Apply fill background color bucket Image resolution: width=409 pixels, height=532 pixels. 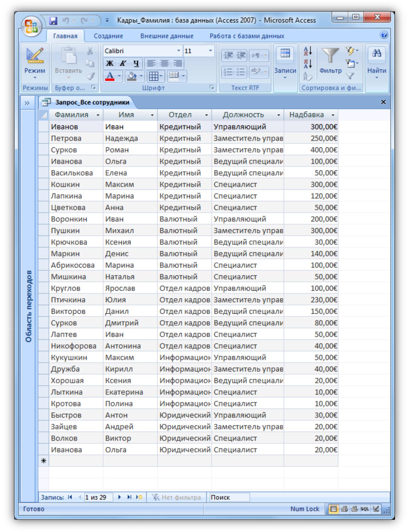(x=132, y=76)
